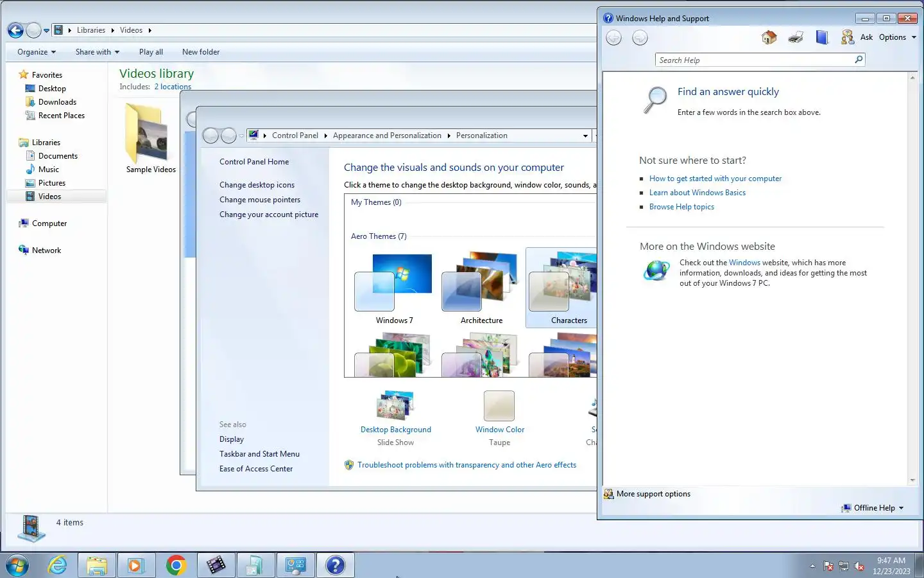The image size is (924, 578).
Task: Click Display under See also
Action: [x=232, y=439]
